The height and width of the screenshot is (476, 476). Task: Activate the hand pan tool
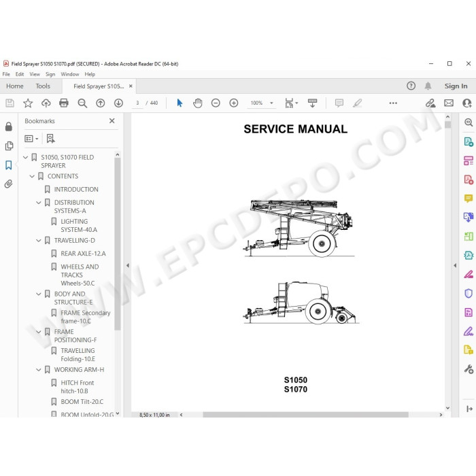(198, 103)
